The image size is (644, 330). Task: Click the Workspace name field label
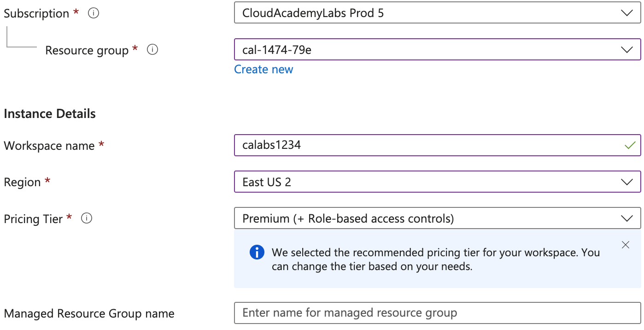[49, 146]
